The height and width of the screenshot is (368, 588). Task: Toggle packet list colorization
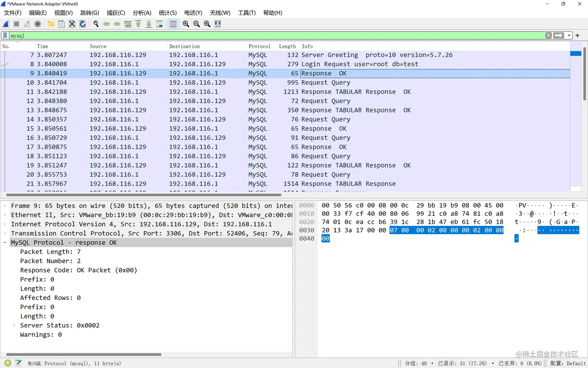173,24
